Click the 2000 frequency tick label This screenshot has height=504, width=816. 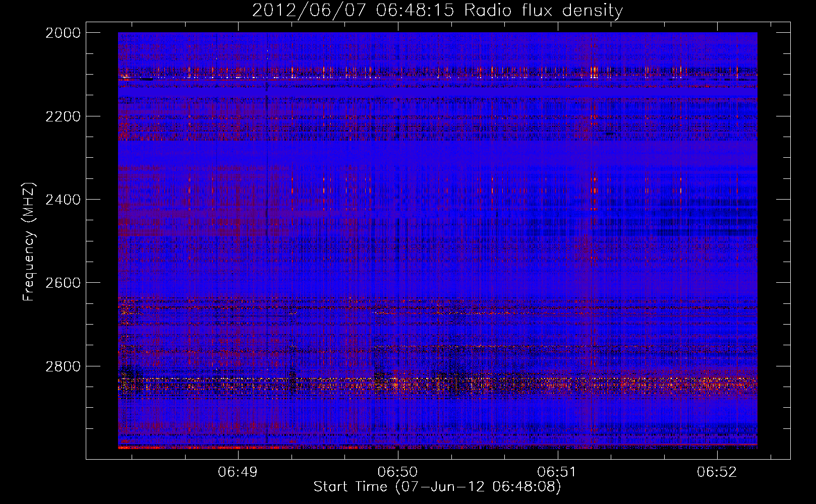[x=63, y=33]
